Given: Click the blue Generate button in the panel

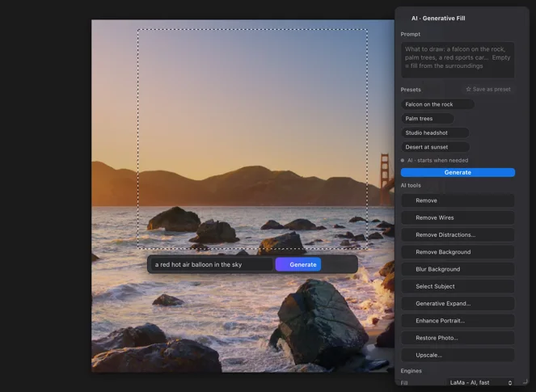Looking at the screenshot, I should coord(458,173).
